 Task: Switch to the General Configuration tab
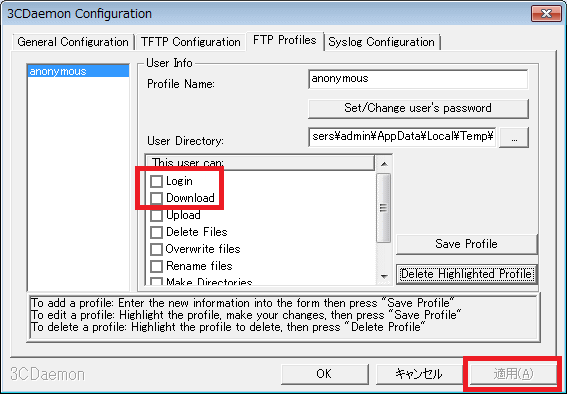pyautogui.click(x=73, y=42)
